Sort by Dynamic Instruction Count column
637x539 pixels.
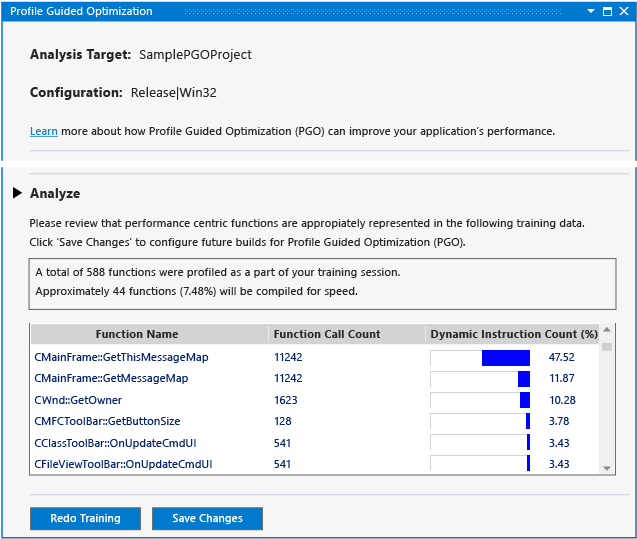(x=513, y=334)
